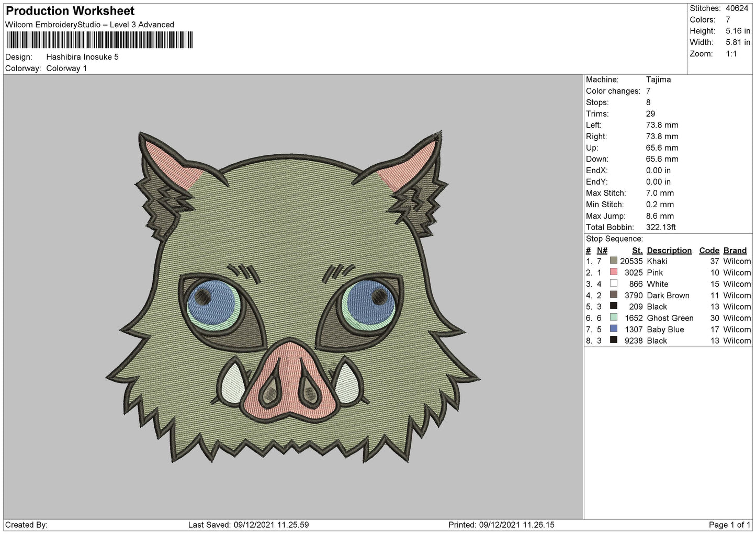
Task: Click the Brand column header
Action: [735, 251]
